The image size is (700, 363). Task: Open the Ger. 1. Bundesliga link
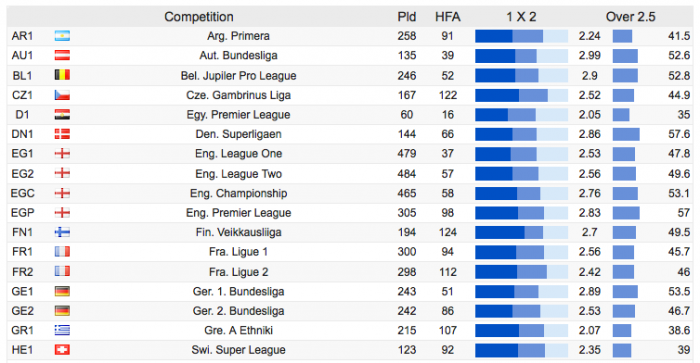[238, 291]
